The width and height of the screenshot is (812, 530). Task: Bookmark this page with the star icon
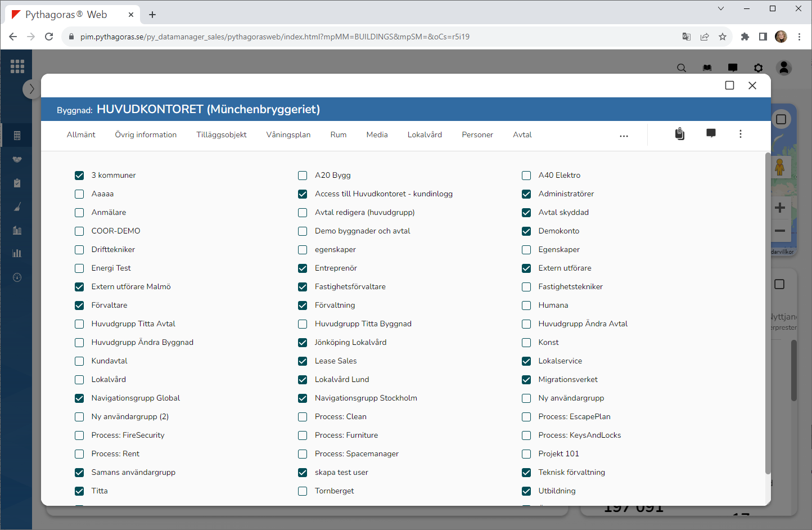pyautogui.click(x=723, y=37)
